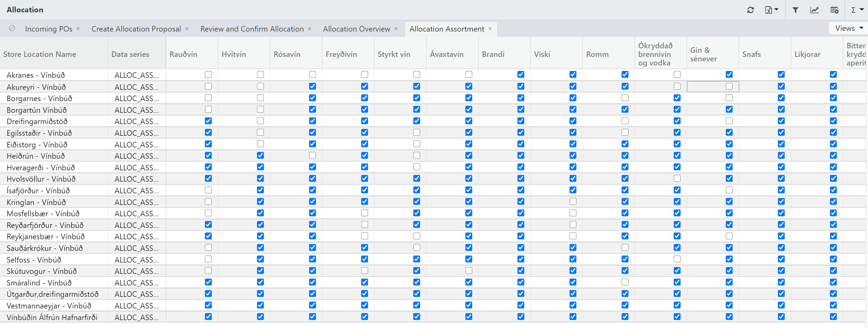Screen dimensions: 868x328
Task: Open Review and Confirm Allocation tab
Action: (252, 29)
